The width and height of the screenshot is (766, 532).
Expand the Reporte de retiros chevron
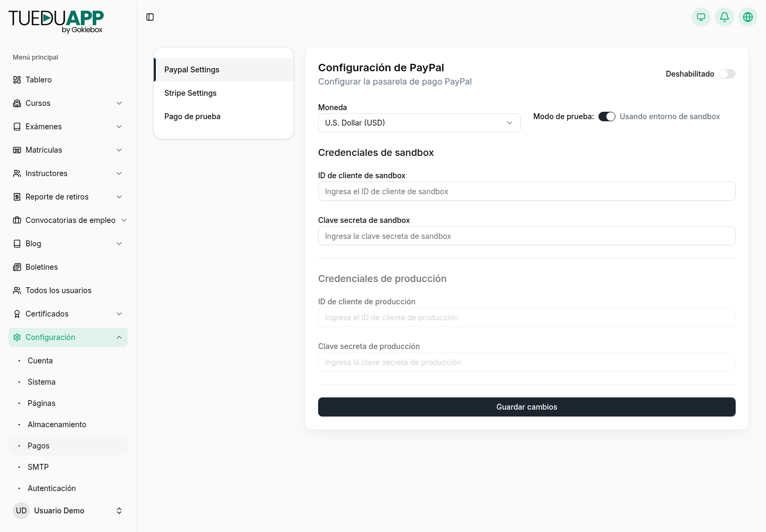tap(119, 197)
